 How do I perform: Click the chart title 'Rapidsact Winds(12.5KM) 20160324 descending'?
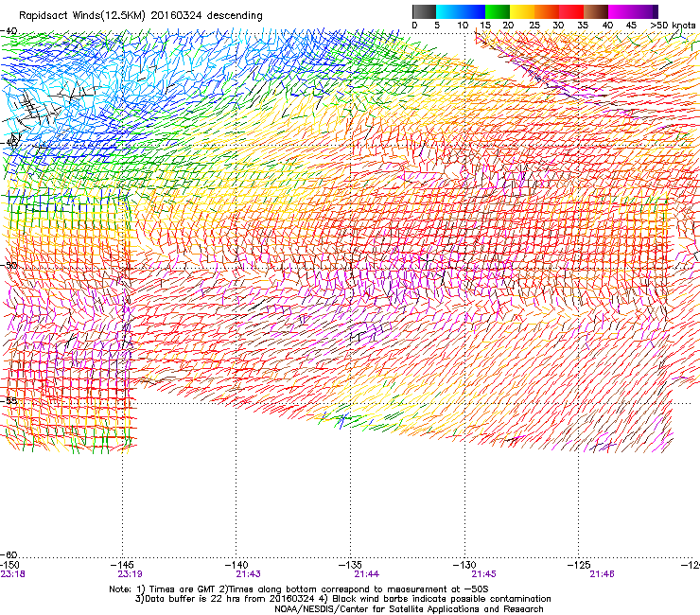(141, 15)
